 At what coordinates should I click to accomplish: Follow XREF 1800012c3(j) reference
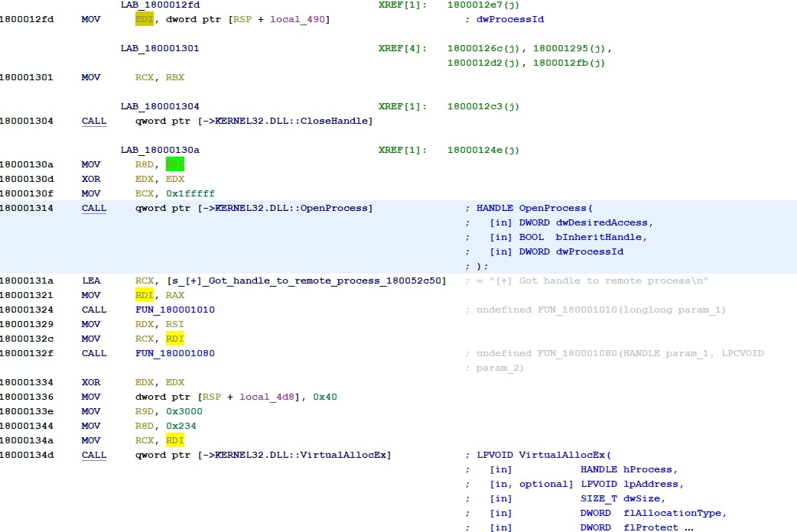483,106
